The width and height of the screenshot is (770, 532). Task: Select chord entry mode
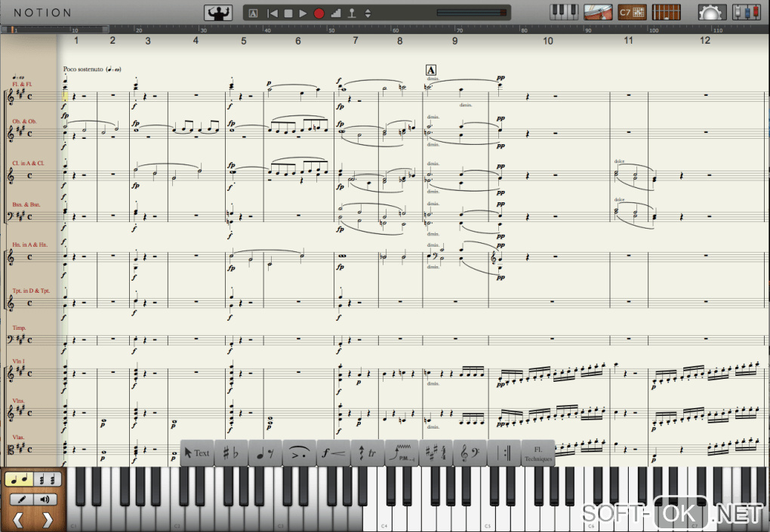click(48, 479)
